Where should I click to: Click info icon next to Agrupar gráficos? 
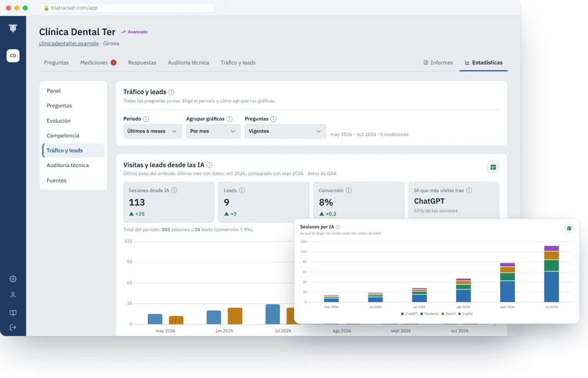click(x=230, y=119)
